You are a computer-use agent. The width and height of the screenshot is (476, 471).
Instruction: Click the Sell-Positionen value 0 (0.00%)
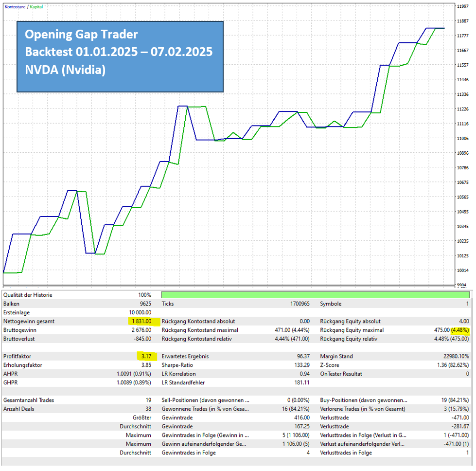pos(299,400)
